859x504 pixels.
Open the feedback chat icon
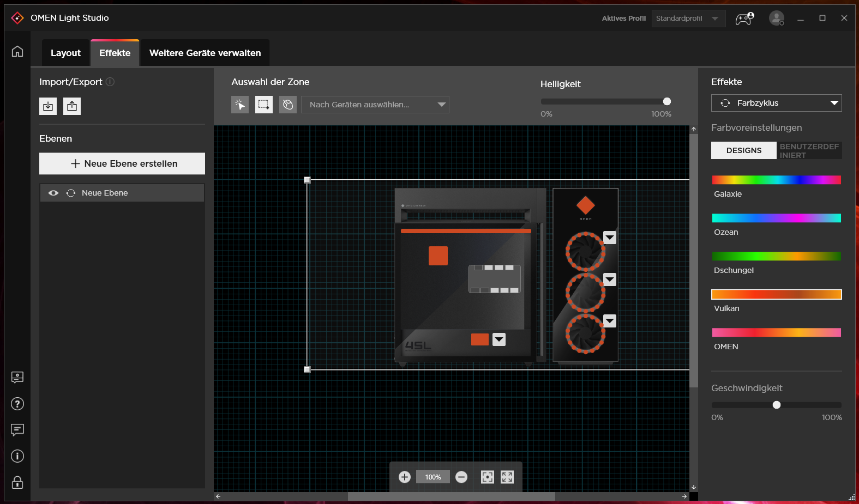(17, 430)
